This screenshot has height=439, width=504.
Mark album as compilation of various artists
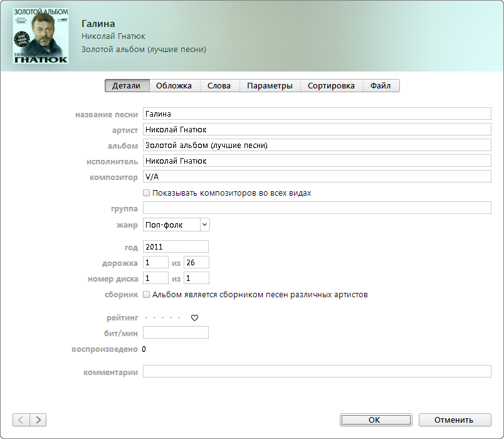(x=147, y=294)
